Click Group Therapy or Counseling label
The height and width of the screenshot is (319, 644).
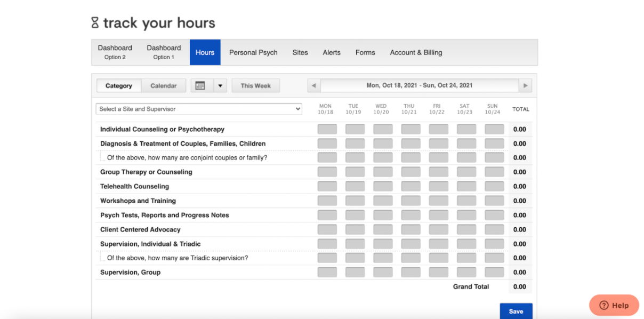tap(146, 172)
